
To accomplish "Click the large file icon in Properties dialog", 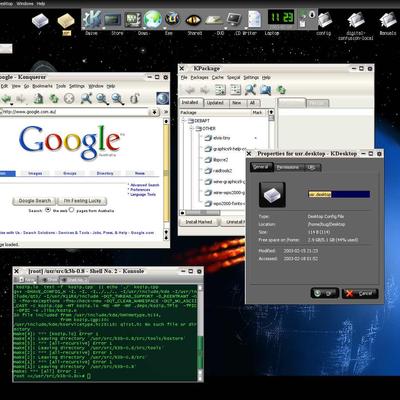I will [272, 195].
